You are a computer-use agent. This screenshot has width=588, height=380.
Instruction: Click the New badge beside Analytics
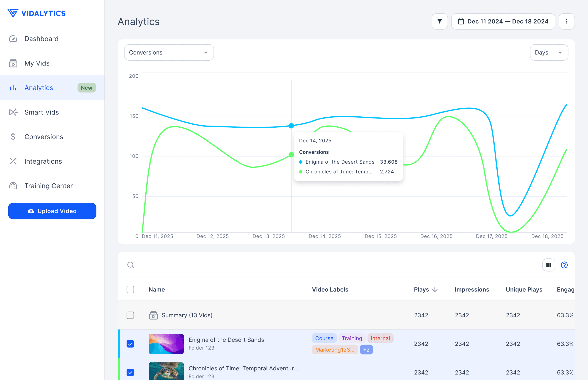click(x=87, y=88)
